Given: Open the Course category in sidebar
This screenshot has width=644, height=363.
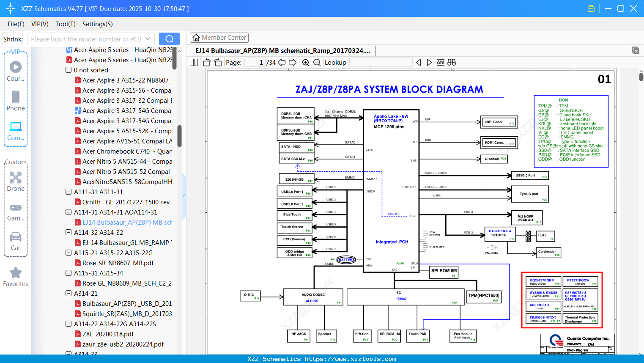Looking at the screenshot, I should tap(16, 71).
